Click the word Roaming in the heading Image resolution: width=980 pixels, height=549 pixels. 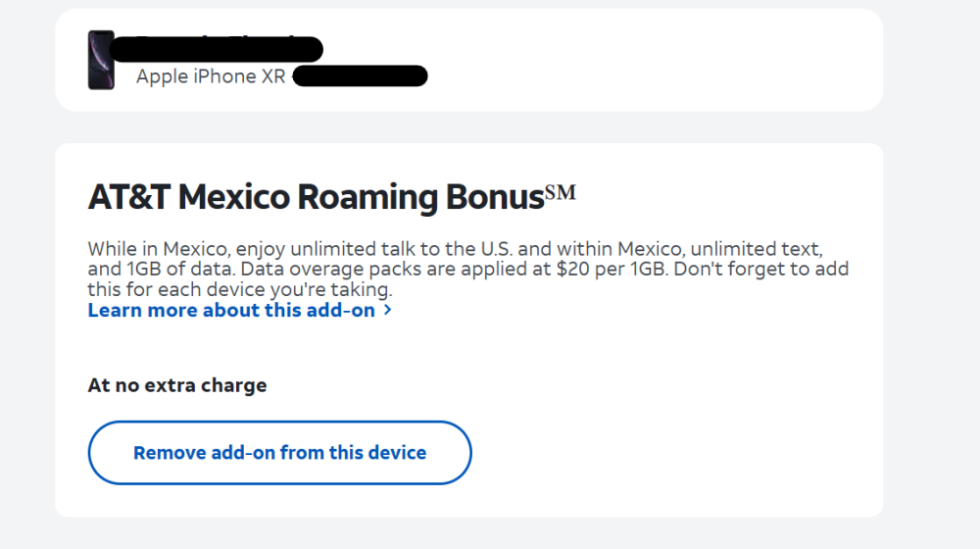coord(367,198)
